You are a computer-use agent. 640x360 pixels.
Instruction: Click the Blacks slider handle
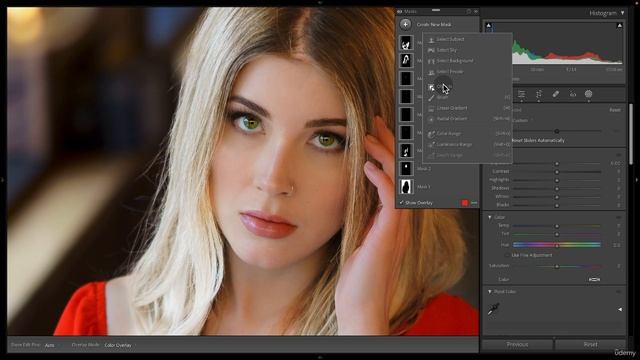pyautogui.click(x=557, y=205)
